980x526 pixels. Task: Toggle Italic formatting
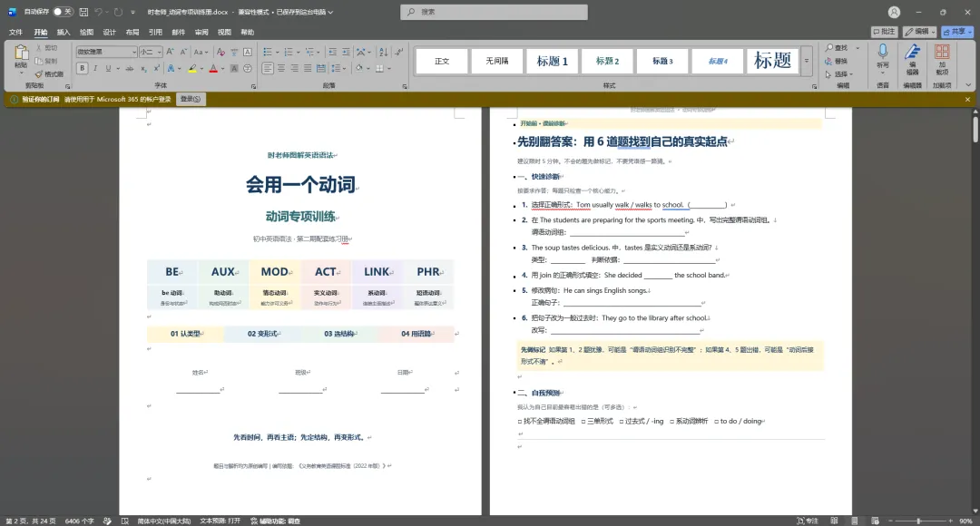[x=95, y=68]
